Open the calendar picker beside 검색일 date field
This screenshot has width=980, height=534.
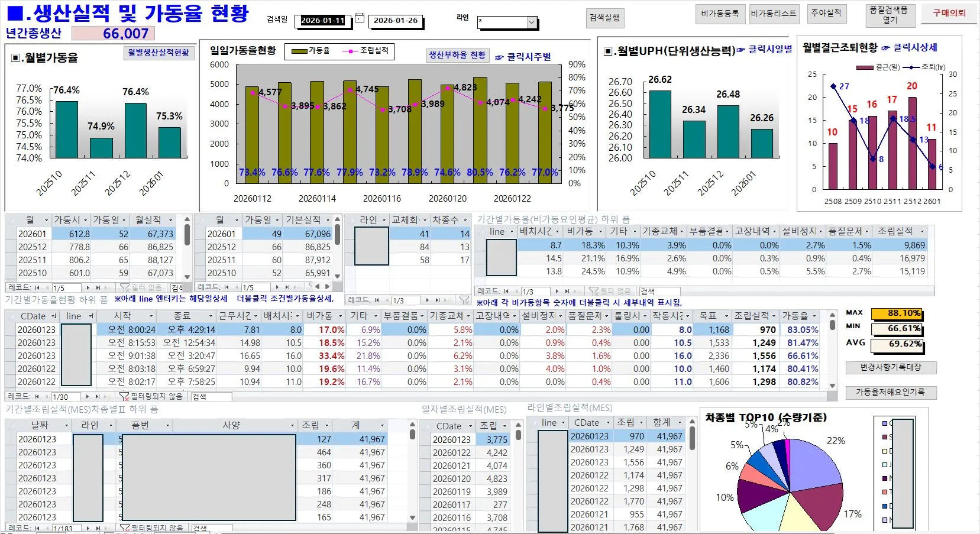[x=360, y=19]
